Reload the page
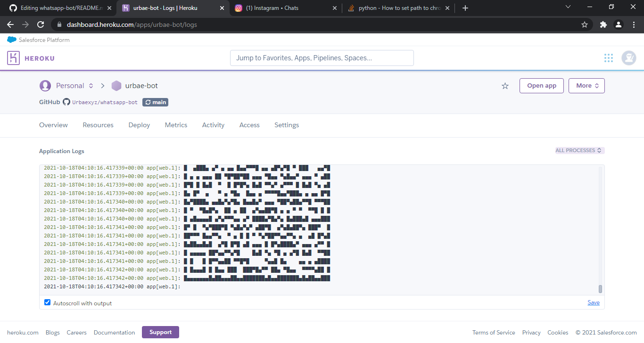 [41, 24]
